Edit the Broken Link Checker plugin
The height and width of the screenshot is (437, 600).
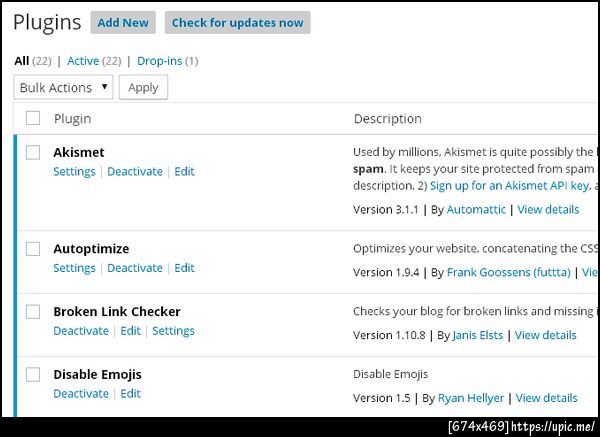tap(130, 331)
